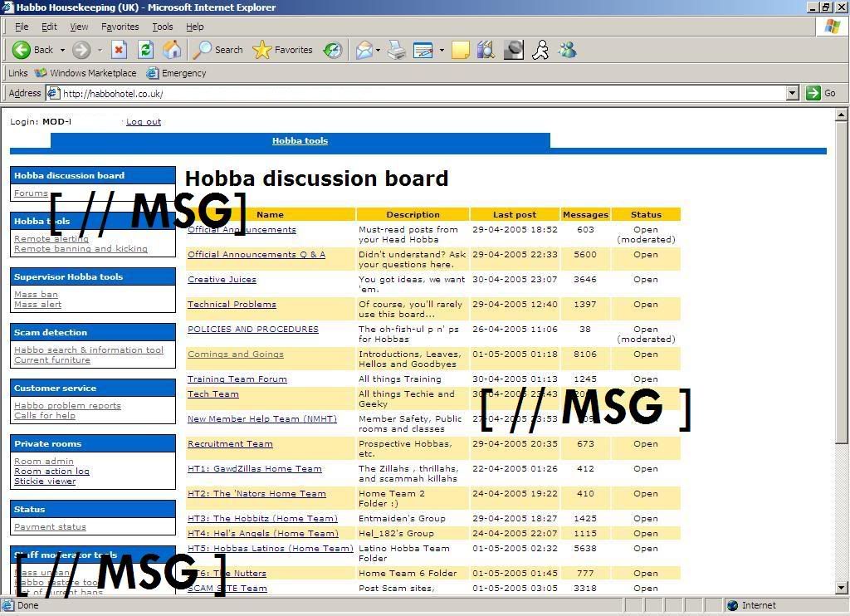Image resolution: width=850 pixels, height=616 pixels.
Task: Go to the Home page icon
Action: coord(172,50)
